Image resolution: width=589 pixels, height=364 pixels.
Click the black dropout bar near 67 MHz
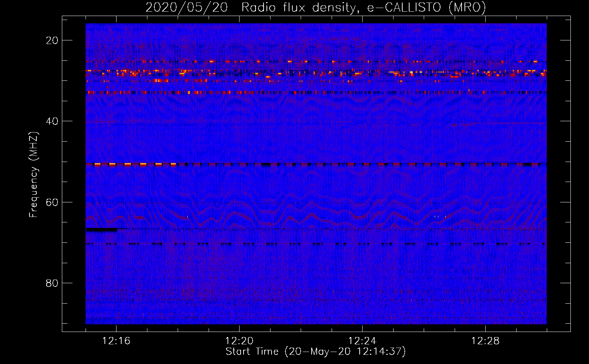102,230
